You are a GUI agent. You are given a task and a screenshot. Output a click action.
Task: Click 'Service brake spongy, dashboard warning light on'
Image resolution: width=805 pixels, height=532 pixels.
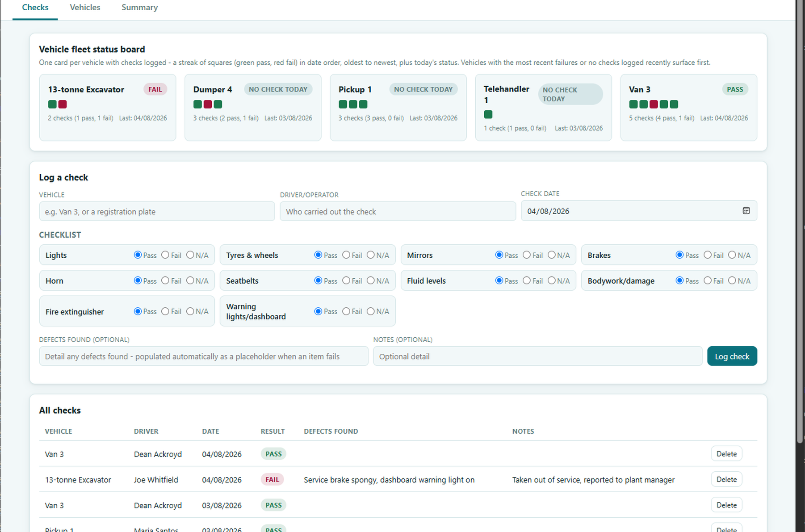[389, 480]
